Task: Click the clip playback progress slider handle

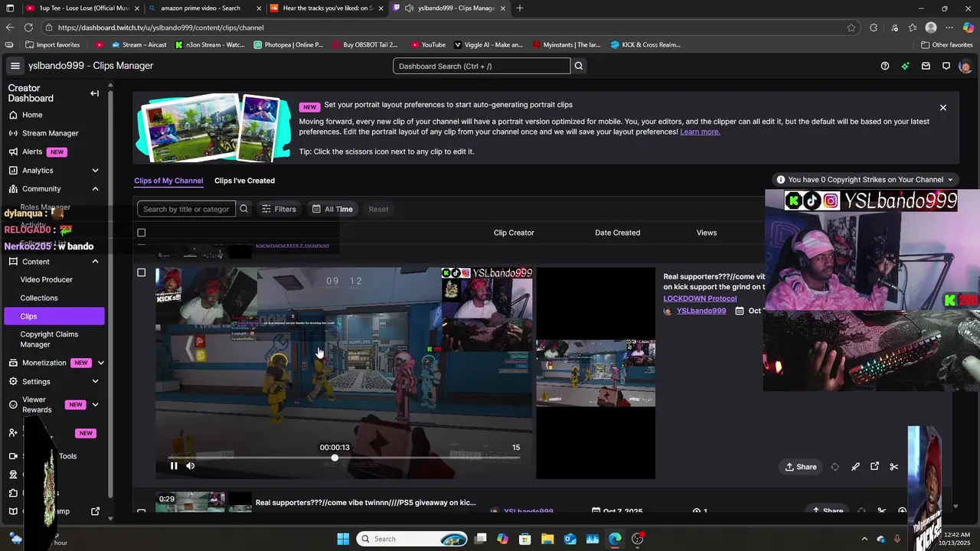Action: tap(335, 458)
